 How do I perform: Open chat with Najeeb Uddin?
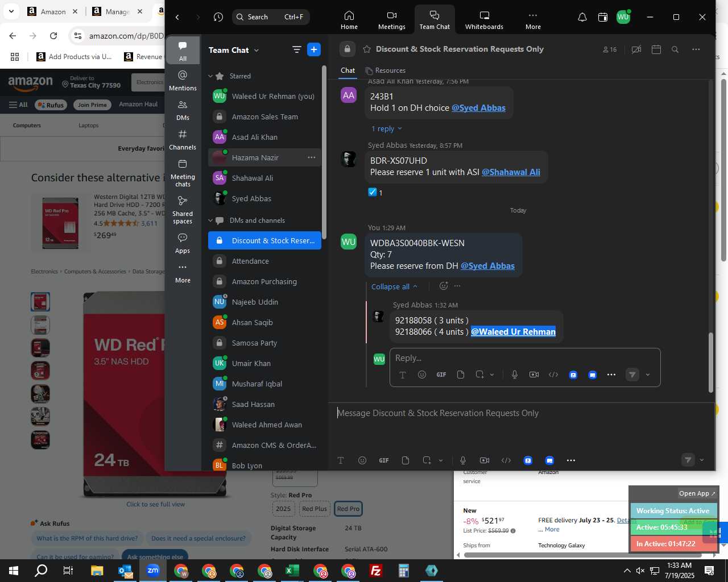pyautogui.click(x=264, y=302)
